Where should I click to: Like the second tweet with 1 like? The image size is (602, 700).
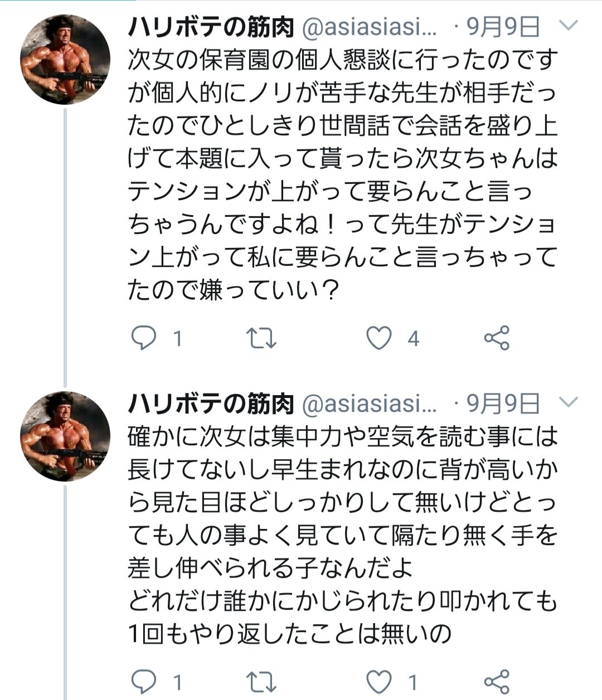[x=379, y=682]
